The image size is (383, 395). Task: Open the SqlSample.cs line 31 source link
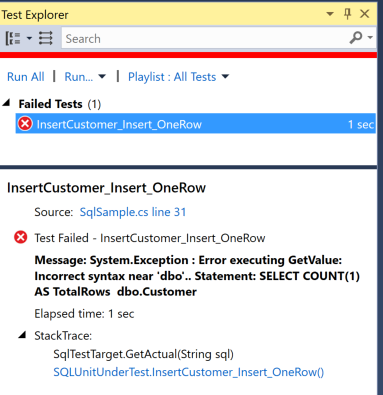pyautogui.click(x=133, y=212)
